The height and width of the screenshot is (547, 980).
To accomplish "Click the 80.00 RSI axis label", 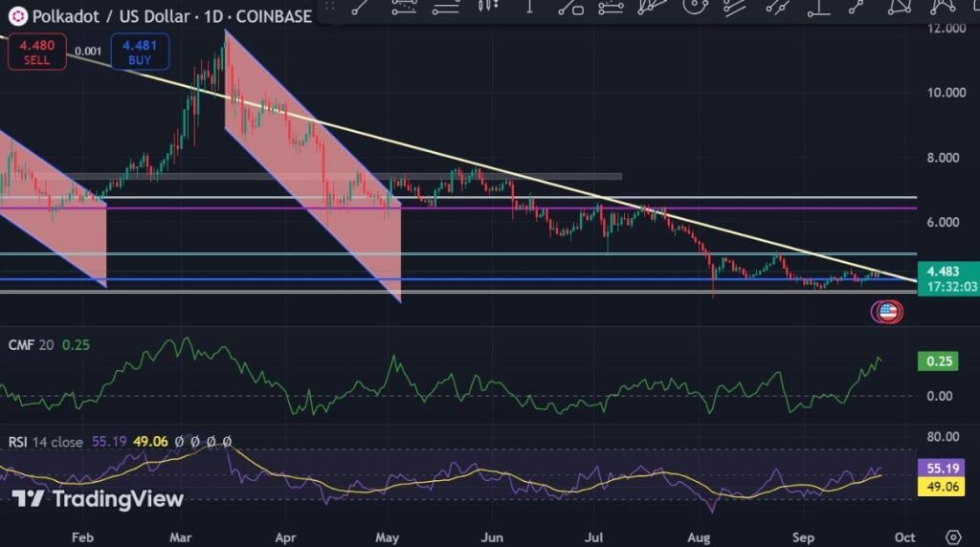I will (x=943, y=436).
